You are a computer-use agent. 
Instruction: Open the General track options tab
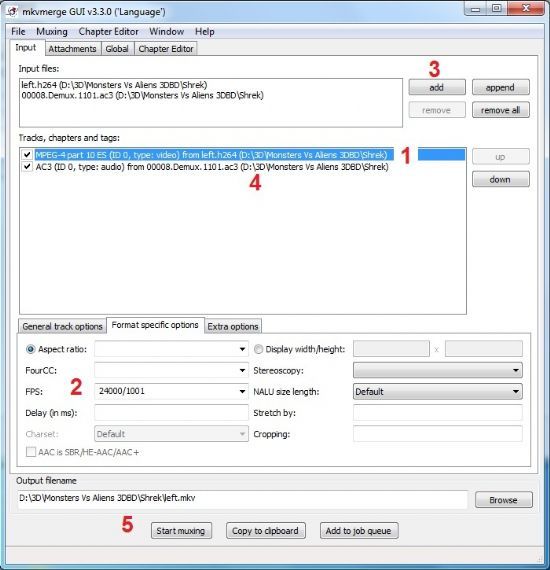pyautogui.click(x=62, y=326)
